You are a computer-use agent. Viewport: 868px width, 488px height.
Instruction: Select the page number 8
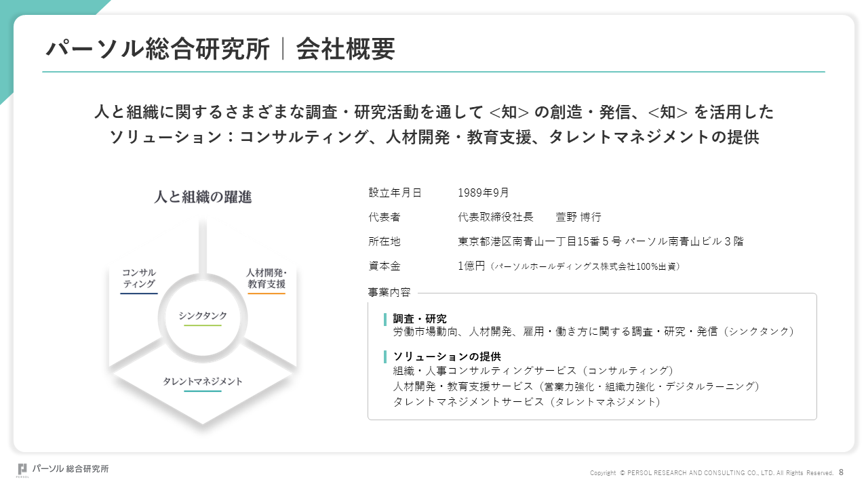click(842, 472)
